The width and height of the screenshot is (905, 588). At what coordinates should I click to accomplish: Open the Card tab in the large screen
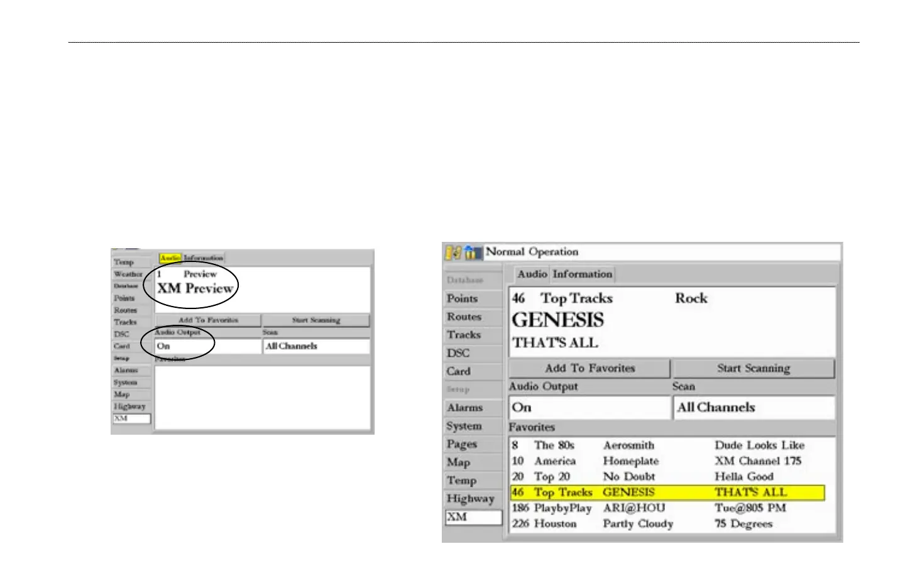tap(474, 372)
